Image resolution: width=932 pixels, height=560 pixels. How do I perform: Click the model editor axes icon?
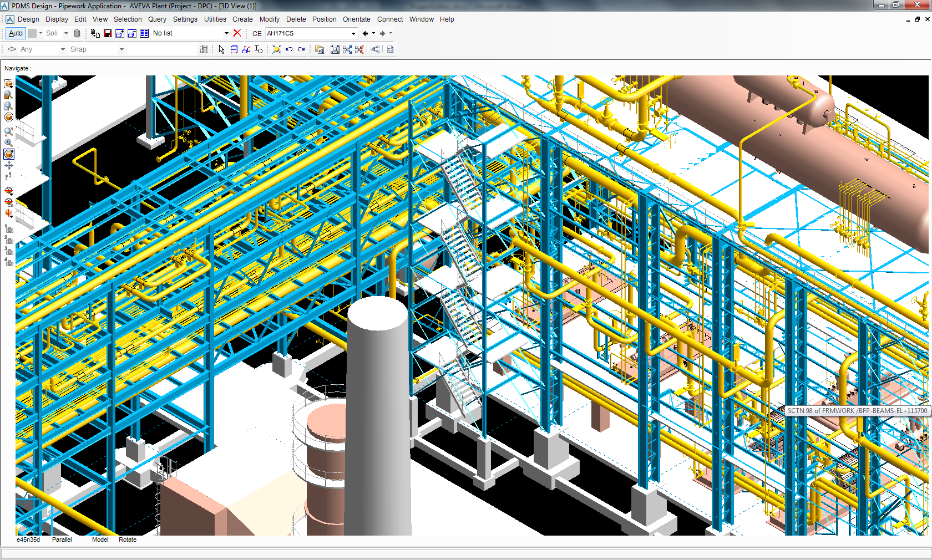pos(246,49)
